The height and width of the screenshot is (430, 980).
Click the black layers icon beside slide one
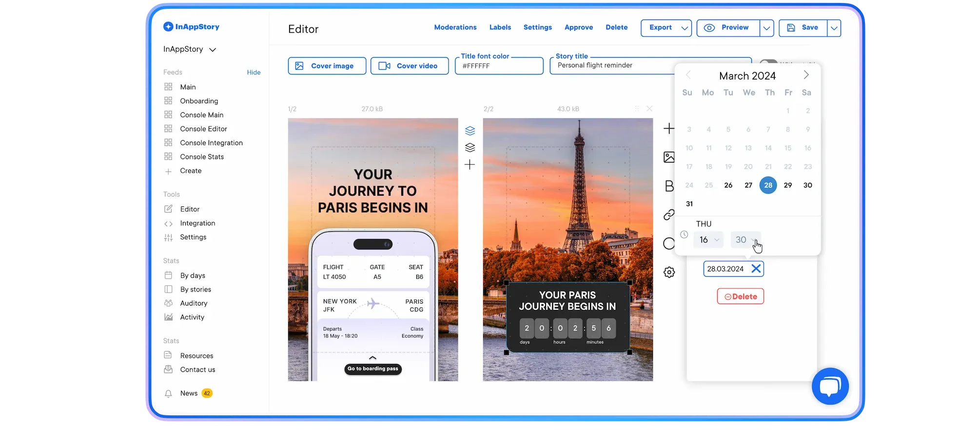pos(470,147)
